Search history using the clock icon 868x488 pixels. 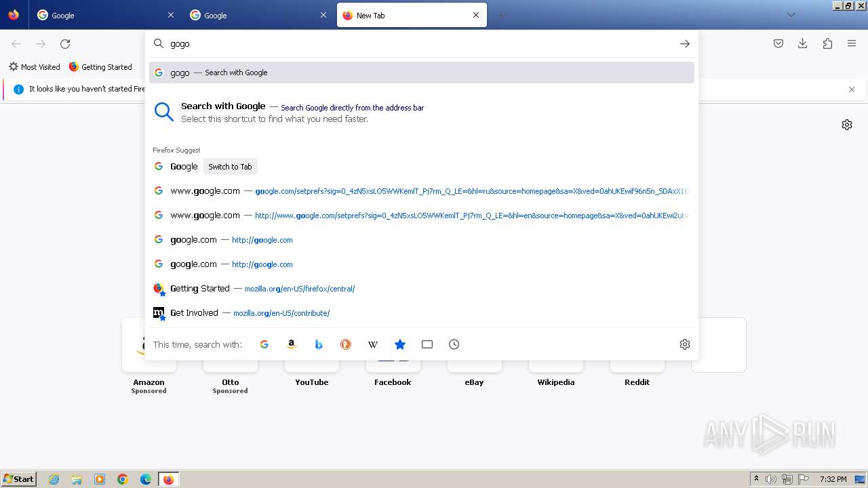click(x=454, y=344)
